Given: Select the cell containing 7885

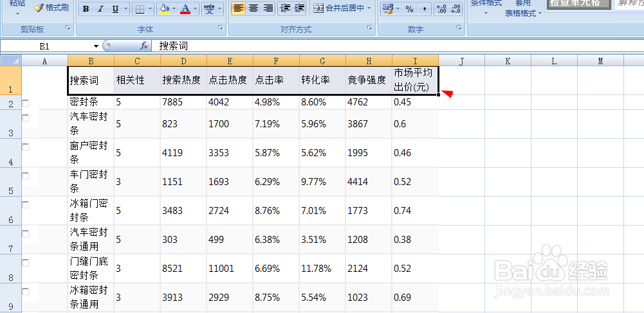Looking at the screenshot, I should (x=183, y=102).
